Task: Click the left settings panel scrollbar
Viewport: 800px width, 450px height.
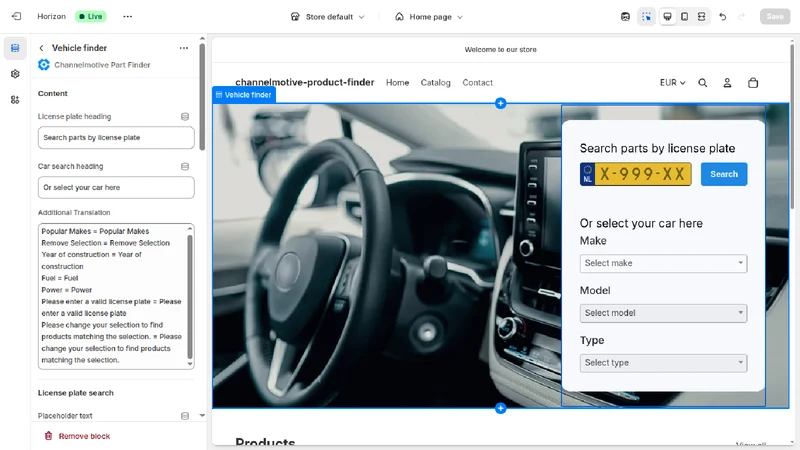Action: pyautogui.click(x=202, y=97)
